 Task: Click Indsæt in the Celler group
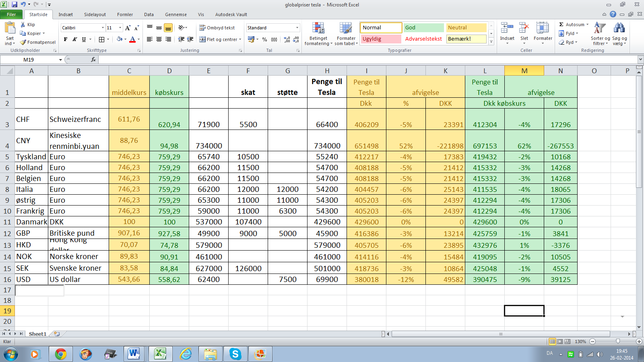pos(507,32)
